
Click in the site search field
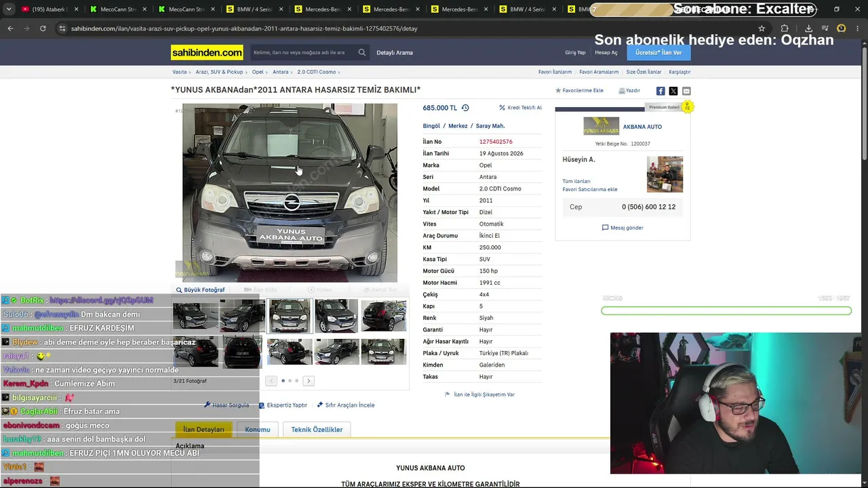[302, 52]
